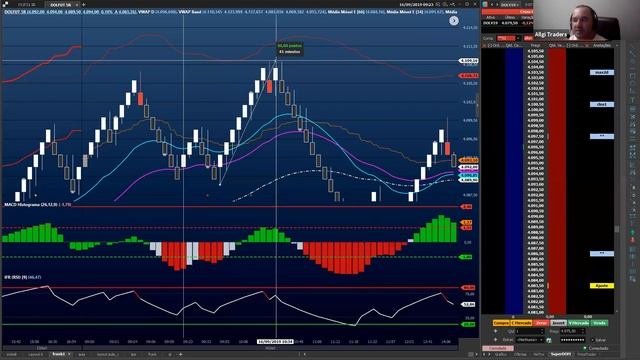
Task: Click the next asset arrow in SuperDOM header
Action: coord(497,4)
